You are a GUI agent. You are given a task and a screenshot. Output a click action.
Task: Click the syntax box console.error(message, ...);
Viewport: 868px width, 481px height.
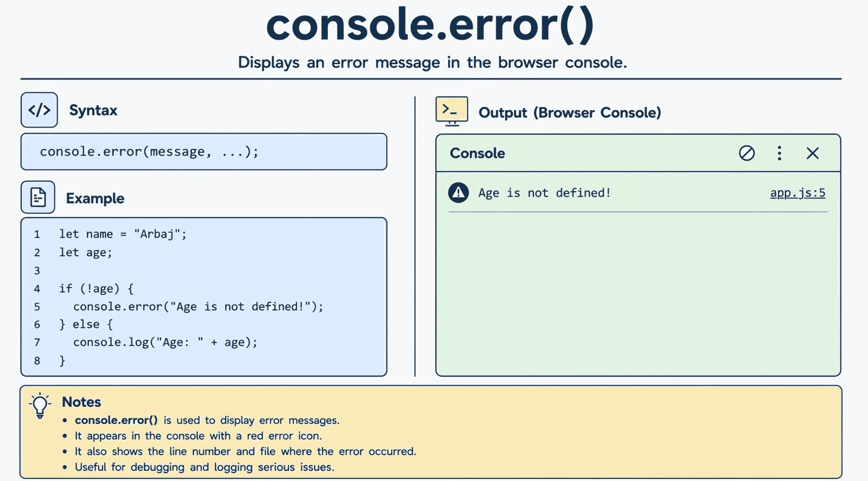[204, 152]
